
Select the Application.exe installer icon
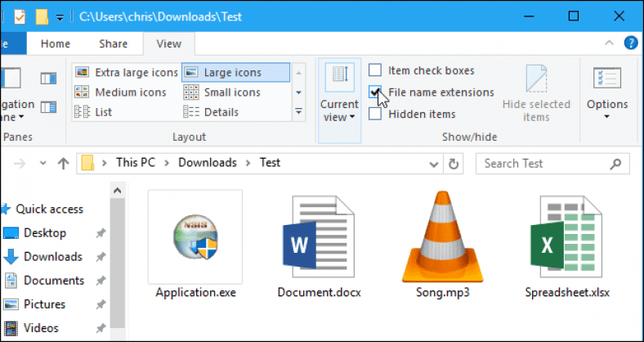tap(195, 236)
